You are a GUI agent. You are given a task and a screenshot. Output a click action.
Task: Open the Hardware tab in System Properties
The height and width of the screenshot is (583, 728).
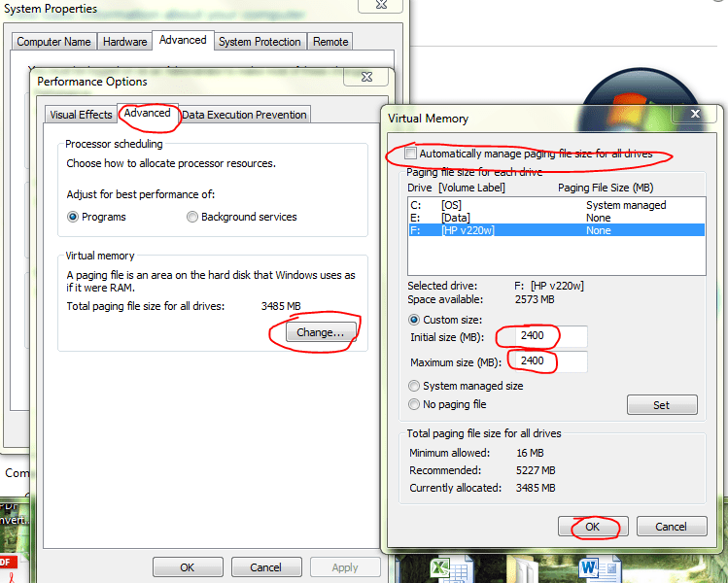click(124, 42)
